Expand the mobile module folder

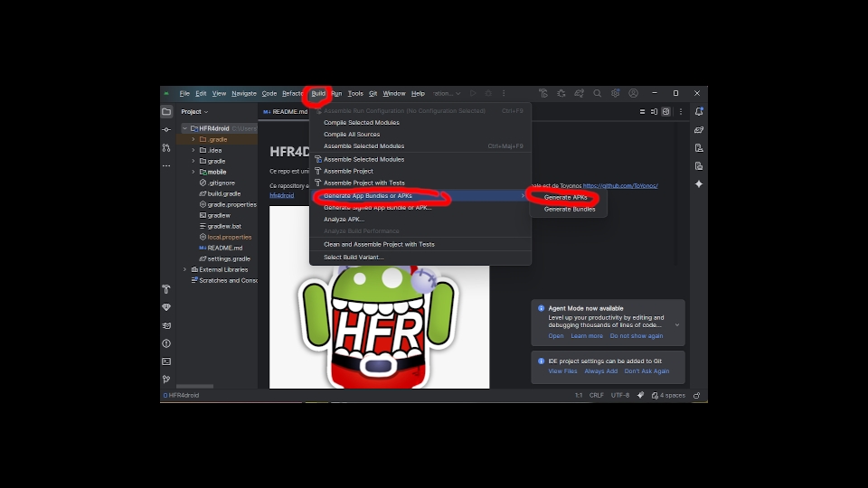pyautogui.click(x=193, y=172)
